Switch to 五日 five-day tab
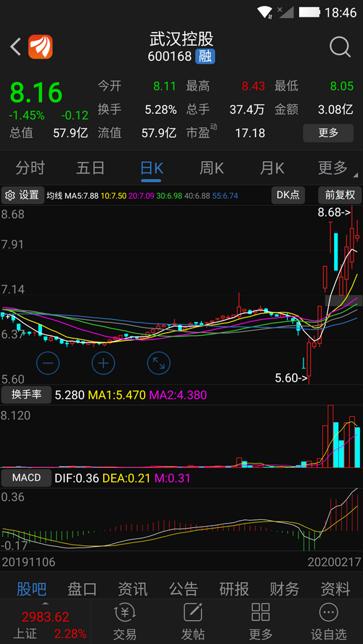This screenshot has height=644, width=363. tap(91, 168)
